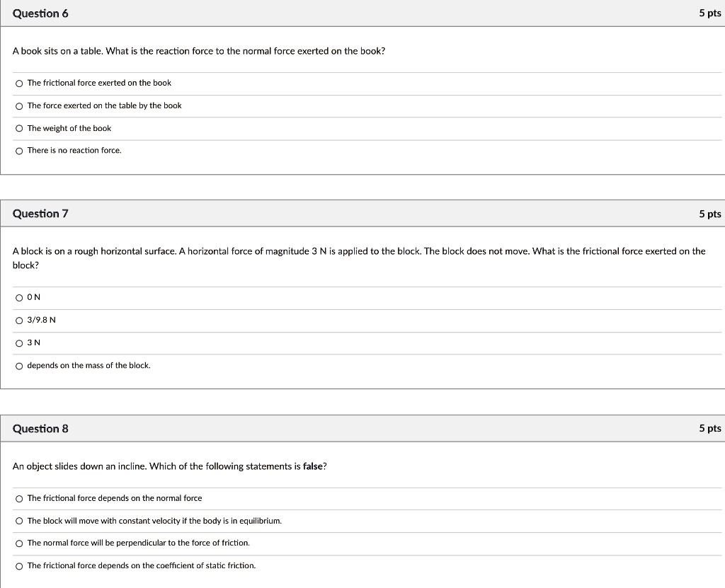The image size is (725, 588).
Task: Click the Question 8 header
Action: tap(40, 429)
